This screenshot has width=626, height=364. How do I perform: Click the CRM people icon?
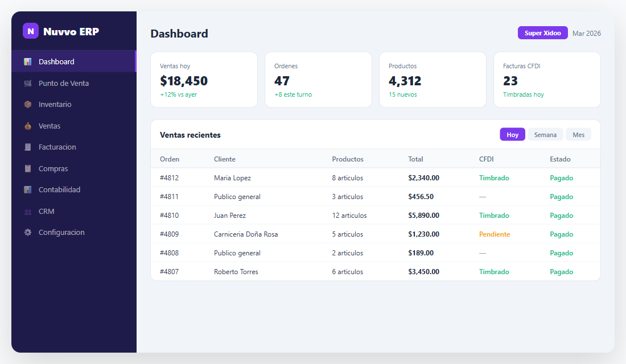point(27,211)
